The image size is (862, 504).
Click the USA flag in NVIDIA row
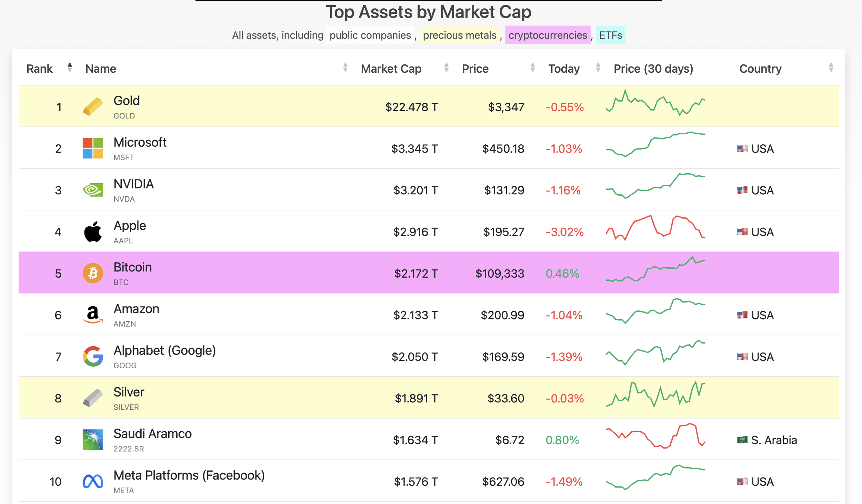[x=742, y=190]
